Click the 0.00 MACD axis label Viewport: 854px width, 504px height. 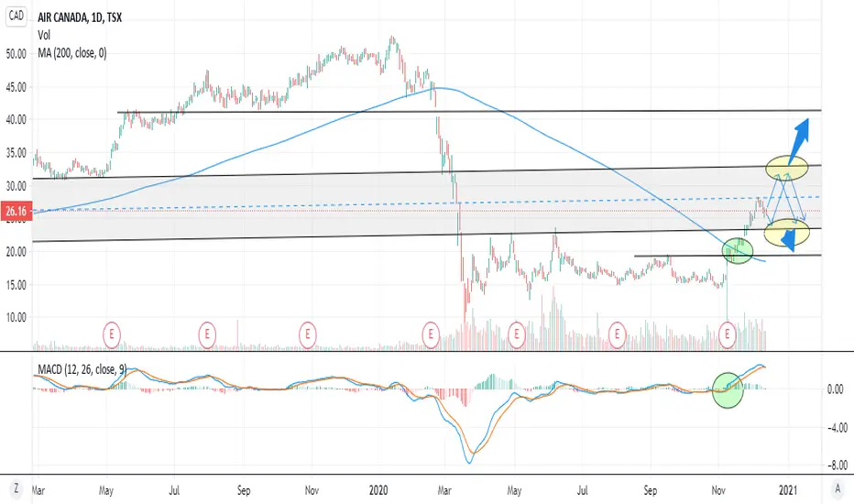835,389
